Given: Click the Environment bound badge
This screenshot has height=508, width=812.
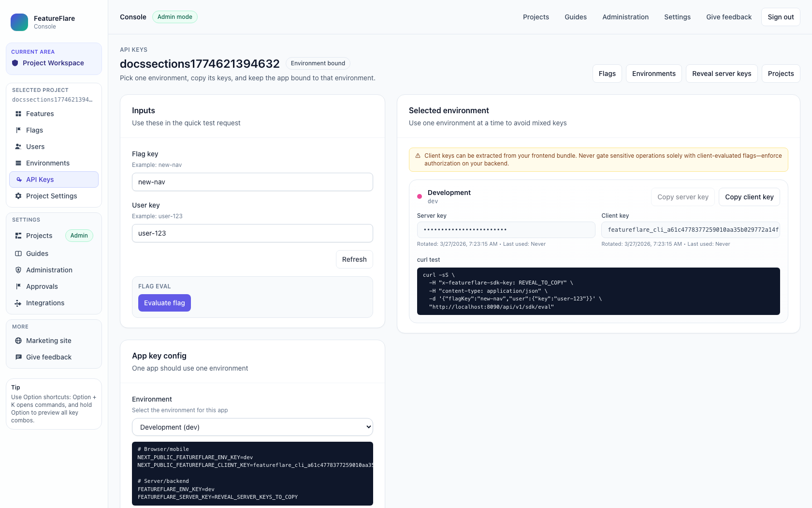Looking at the screenshot, I should coord(318,63).
